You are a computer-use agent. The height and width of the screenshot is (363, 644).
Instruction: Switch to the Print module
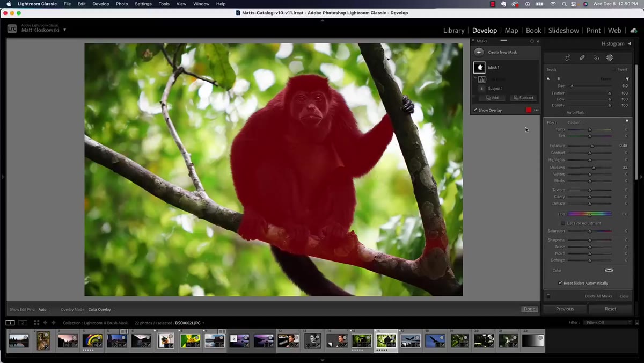pos(594,31)
